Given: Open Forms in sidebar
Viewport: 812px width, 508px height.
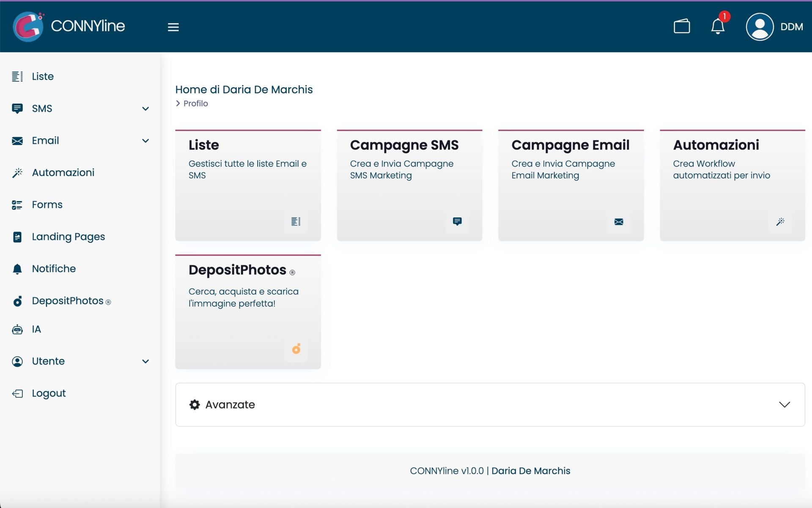Looking at the screenshot, I should click(x=47, y=204).
